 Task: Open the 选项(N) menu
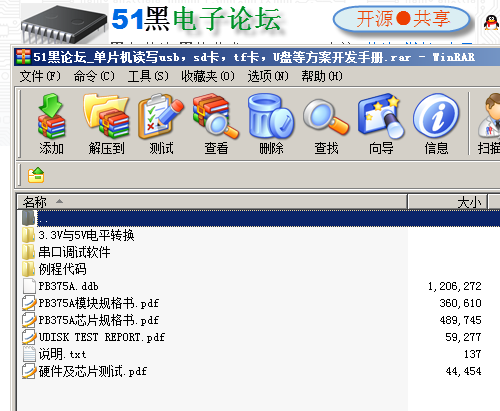268,76
